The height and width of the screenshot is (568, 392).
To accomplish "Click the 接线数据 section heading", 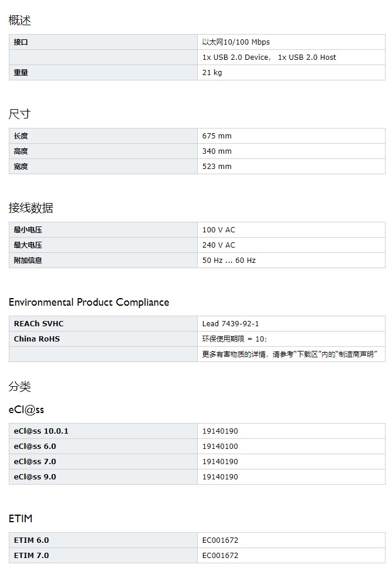I will coord(31,208).
